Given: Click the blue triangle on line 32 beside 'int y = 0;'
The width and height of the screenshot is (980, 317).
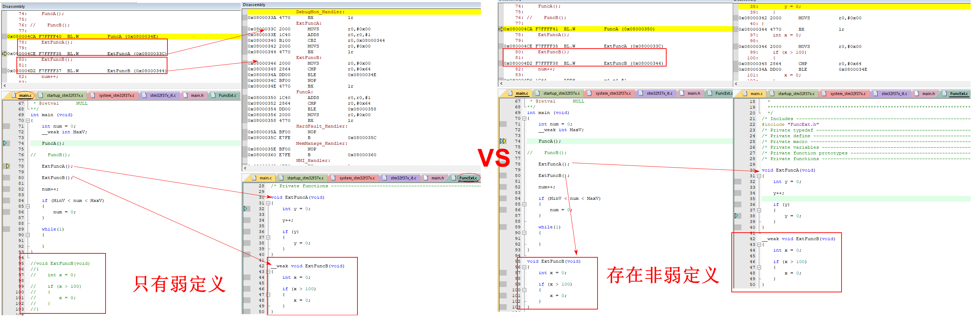Looking at the screenshot, I should [245, 209].
